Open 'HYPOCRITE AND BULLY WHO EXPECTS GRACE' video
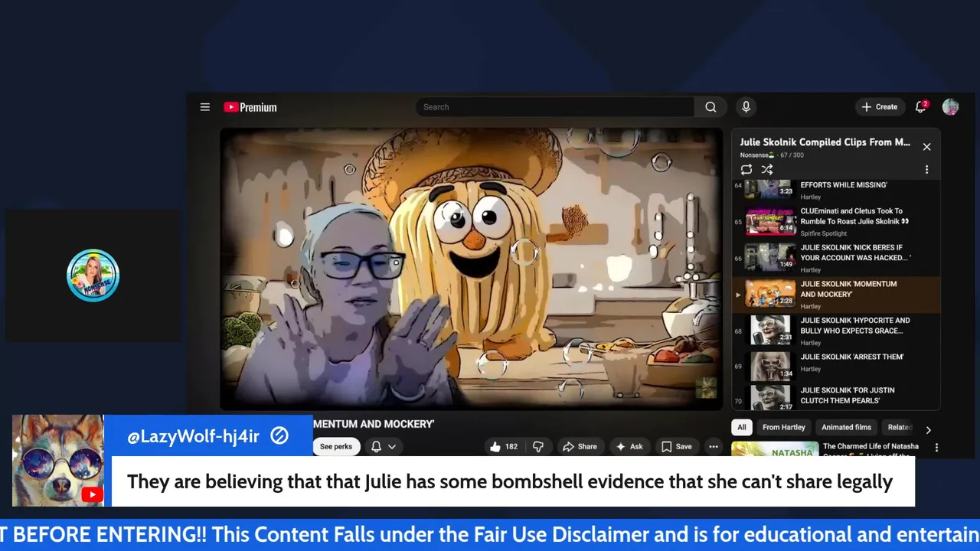 click(x=836, y=331)
